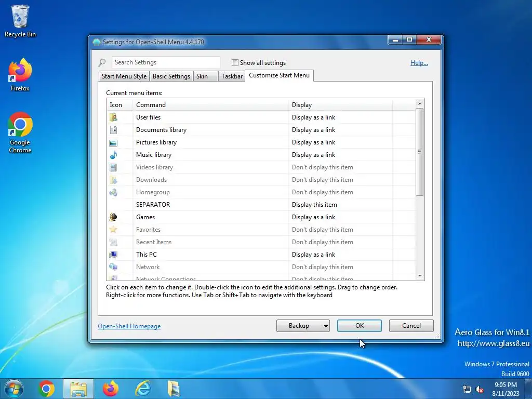Select the Google Chrome desktop shortcut
Screen dimensions: 532x399
[x=20, y=132]
